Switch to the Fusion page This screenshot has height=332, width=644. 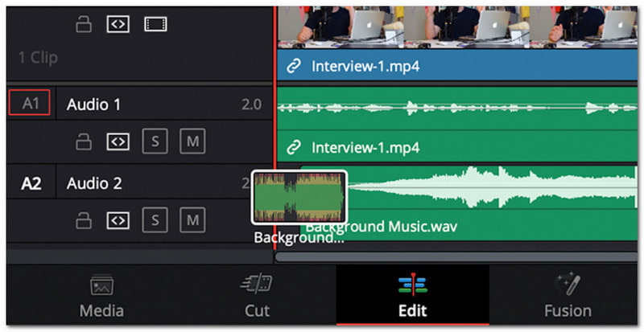[x=568, y=296]
